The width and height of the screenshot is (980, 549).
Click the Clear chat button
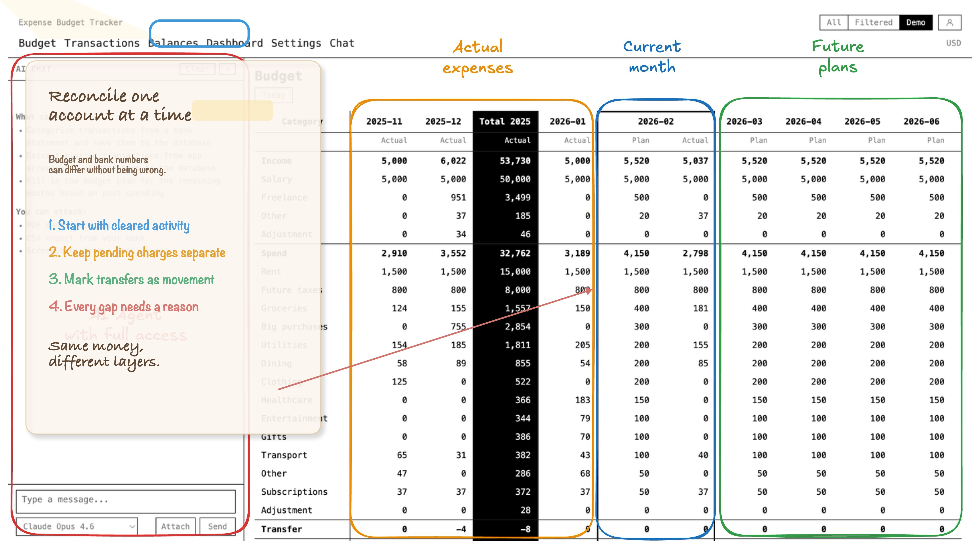197,69
